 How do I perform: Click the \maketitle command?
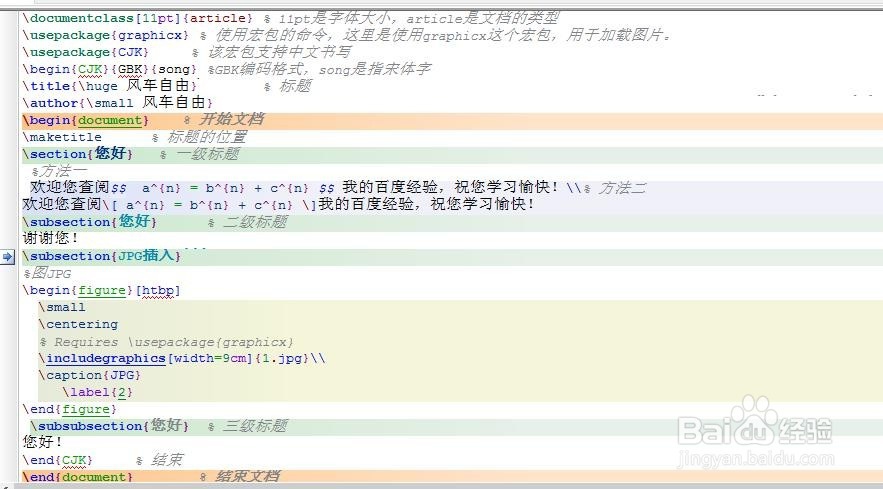[x=62, y=137]
